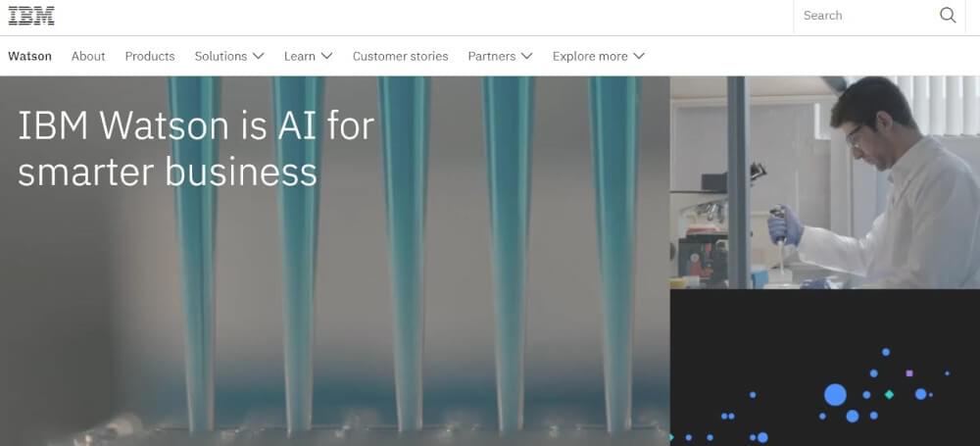Open Customer stories link
This screenshot has width=980, height=446.
tap(401, 56)
